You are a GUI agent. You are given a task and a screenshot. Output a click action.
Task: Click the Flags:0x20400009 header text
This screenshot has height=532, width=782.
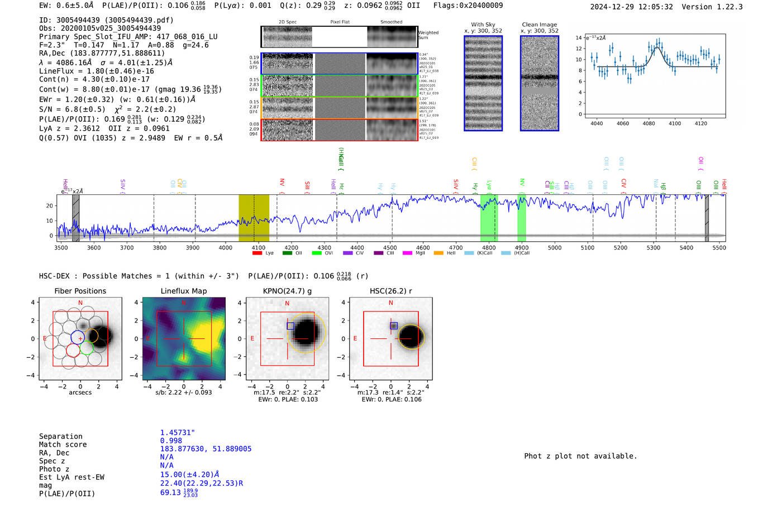click(468, 6)
